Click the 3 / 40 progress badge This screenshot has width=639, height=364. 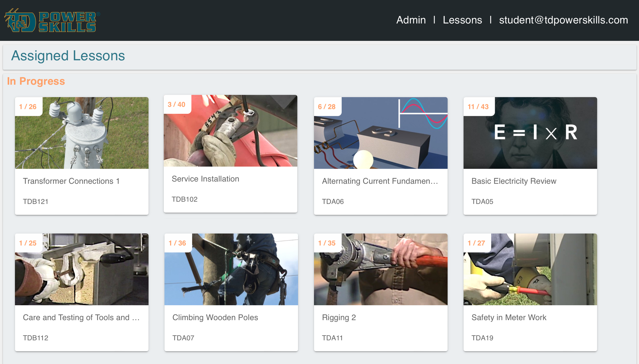coord(176,104)
